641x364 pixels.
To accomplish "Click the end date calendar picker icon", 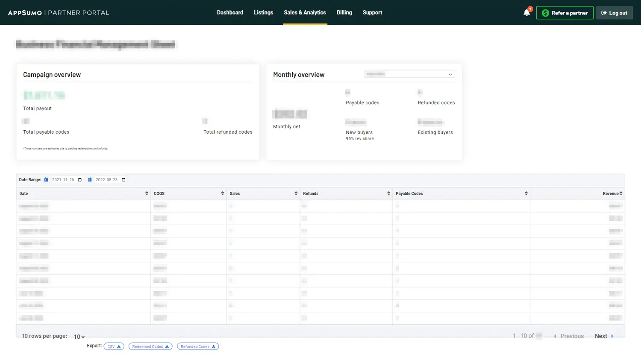I will tap(123, 180).
